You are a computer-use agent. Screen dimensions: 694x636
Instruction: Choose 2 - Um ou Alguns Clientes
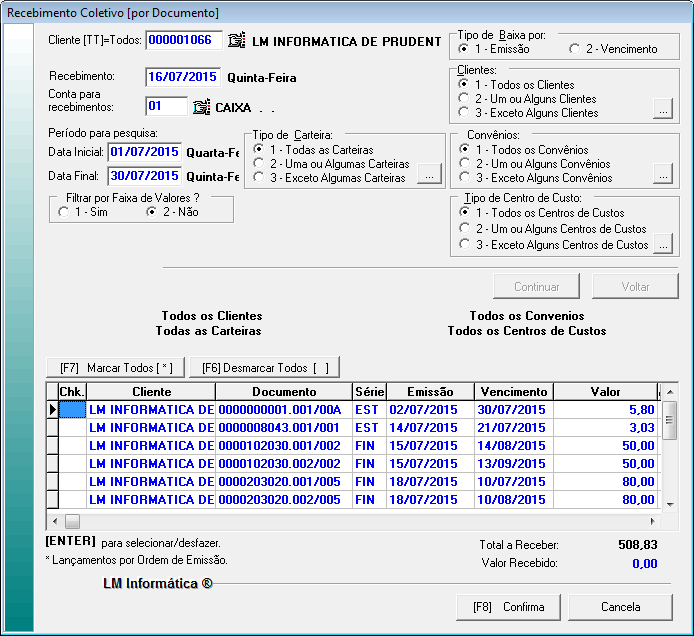[x=464, y=99]
